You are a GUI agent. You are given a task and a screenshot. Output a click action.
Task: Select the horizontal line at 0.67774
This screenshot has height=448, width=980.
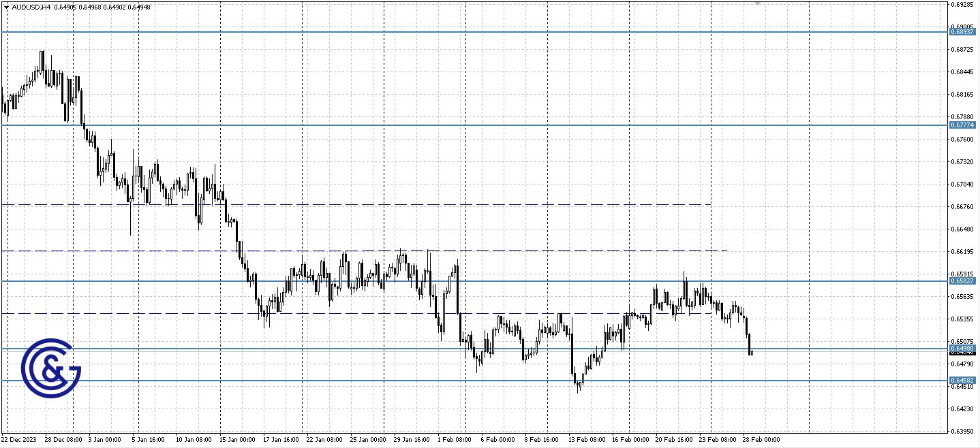[x=443, y=126]
